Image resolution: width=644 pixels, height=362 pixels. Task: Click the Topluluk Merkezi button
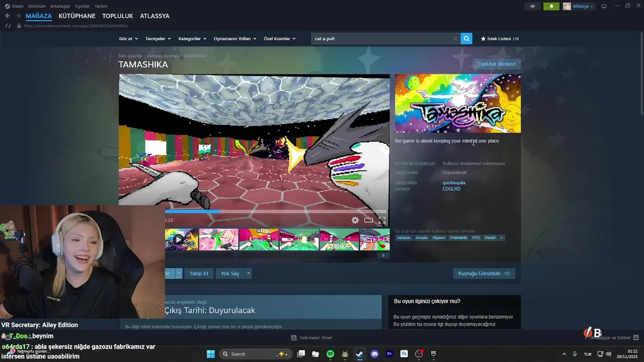coord(497,64)
